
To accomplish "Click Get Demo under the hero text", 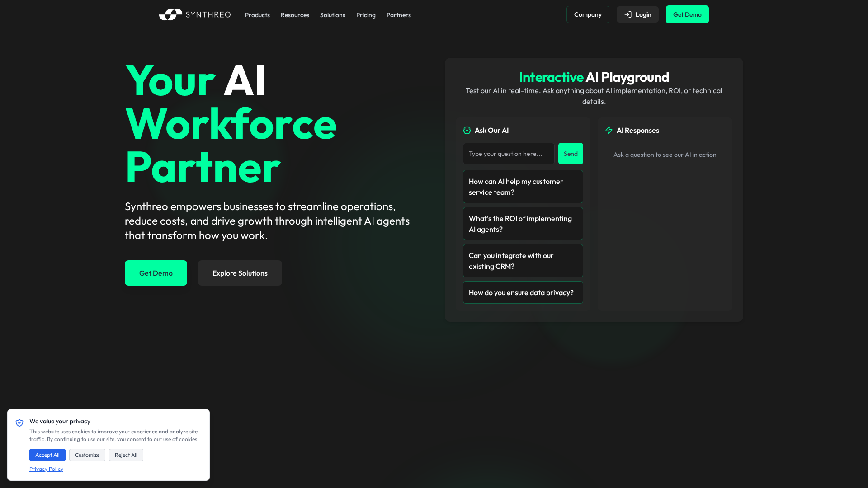I will pos(156,272).
